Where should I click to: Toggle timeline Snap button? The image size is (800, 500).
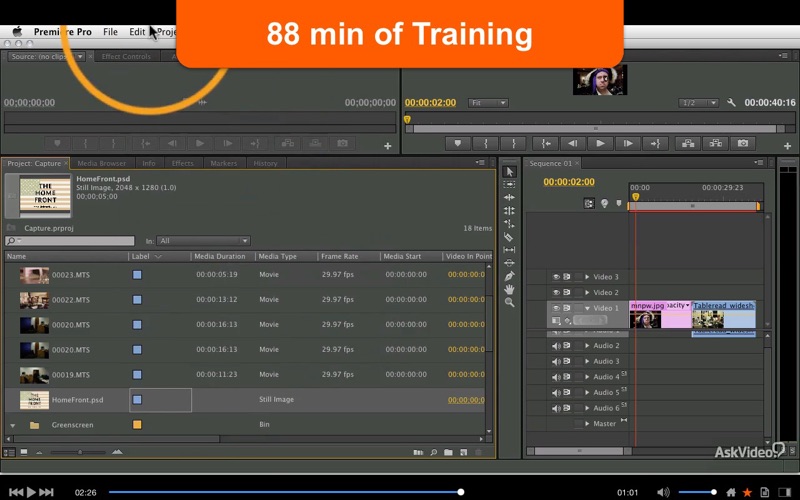coord(589,204)
